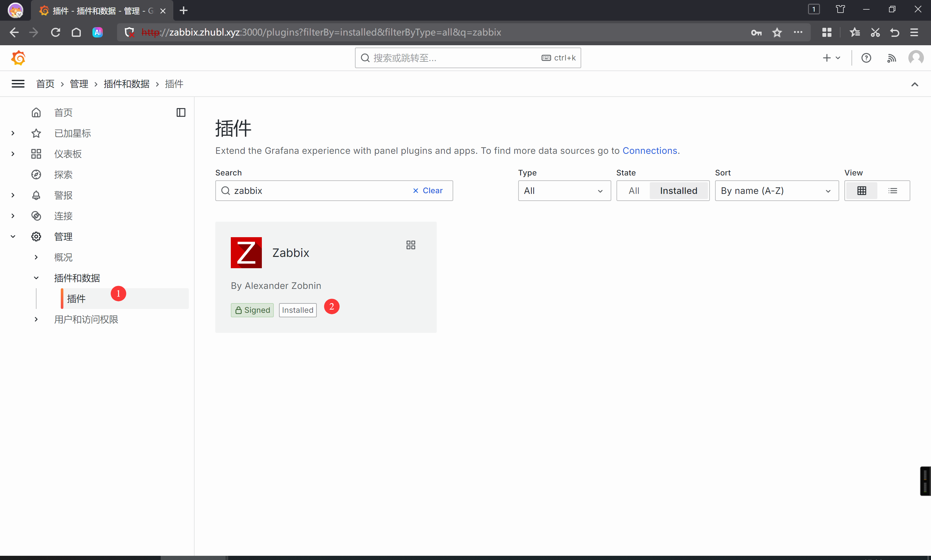Open 管理 administration section

[x=63, y=237]
